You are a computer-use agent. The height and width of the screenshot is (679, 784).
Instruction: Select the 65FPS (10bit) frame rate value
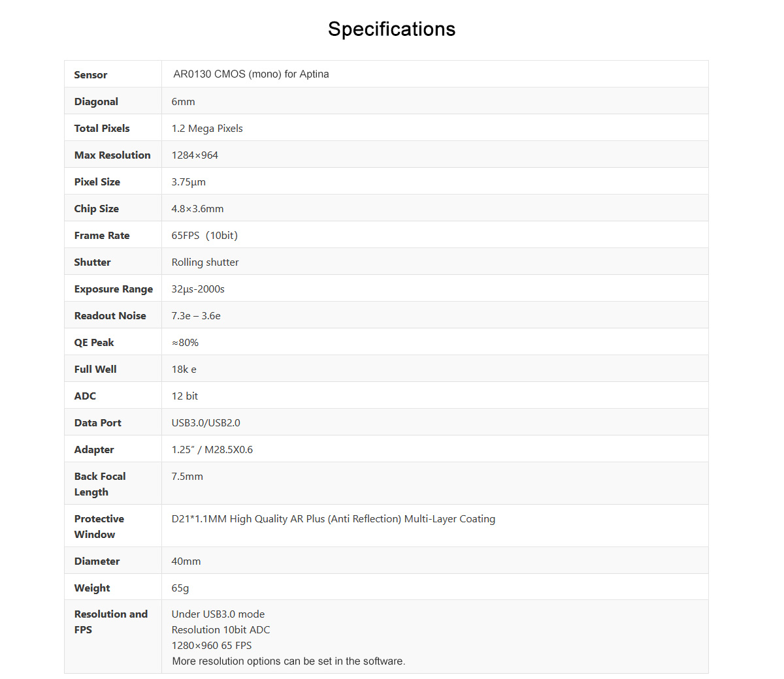pos(204,236)
